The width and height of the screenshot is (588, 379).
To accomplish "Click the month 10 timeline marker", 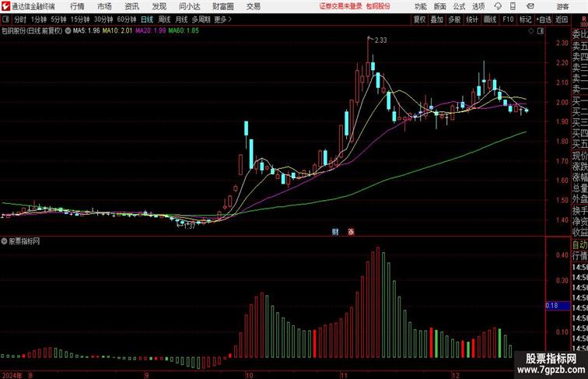I will pos(250,375).
